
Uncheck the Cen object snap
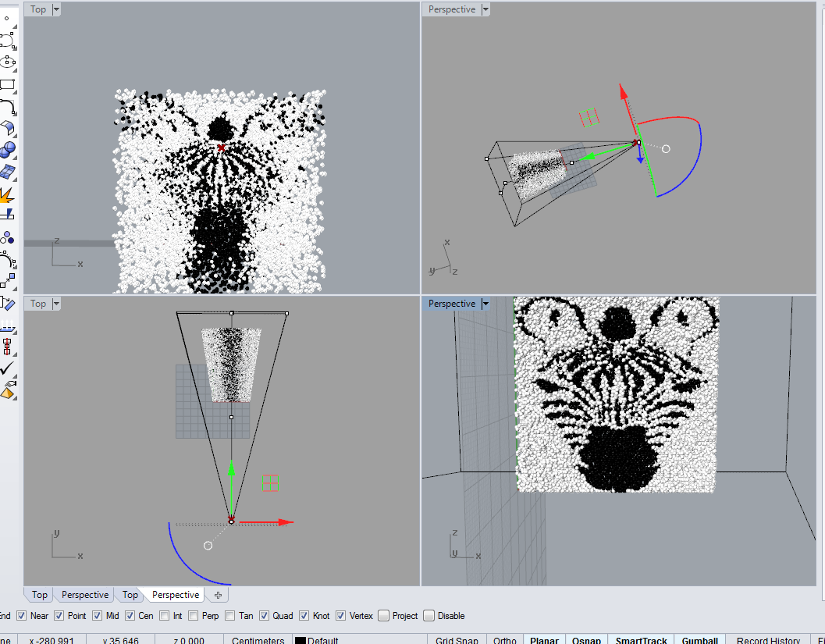130,616
